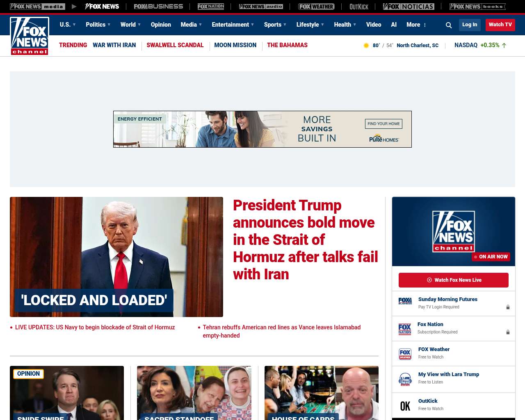The image size is (525, 420).
Task: Click the Fox News Channel logo
Action: [x=30, y=36]
